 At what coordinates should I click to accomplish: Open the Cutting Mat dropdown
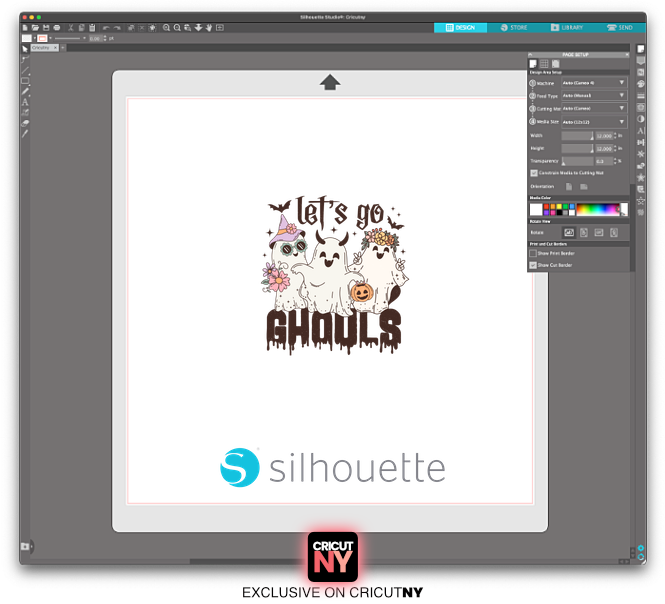pos(593,109)
